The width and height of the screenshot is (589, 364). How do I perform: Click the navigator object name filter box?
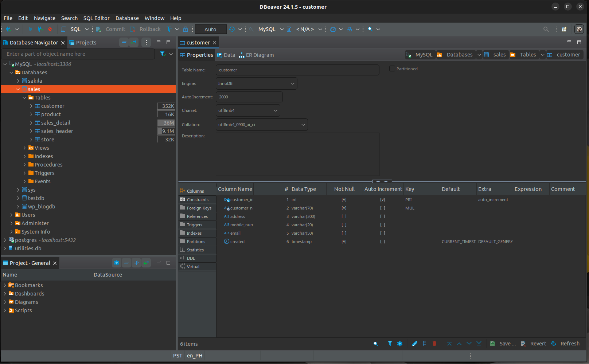pyautogui.click(x=78, y=54)
